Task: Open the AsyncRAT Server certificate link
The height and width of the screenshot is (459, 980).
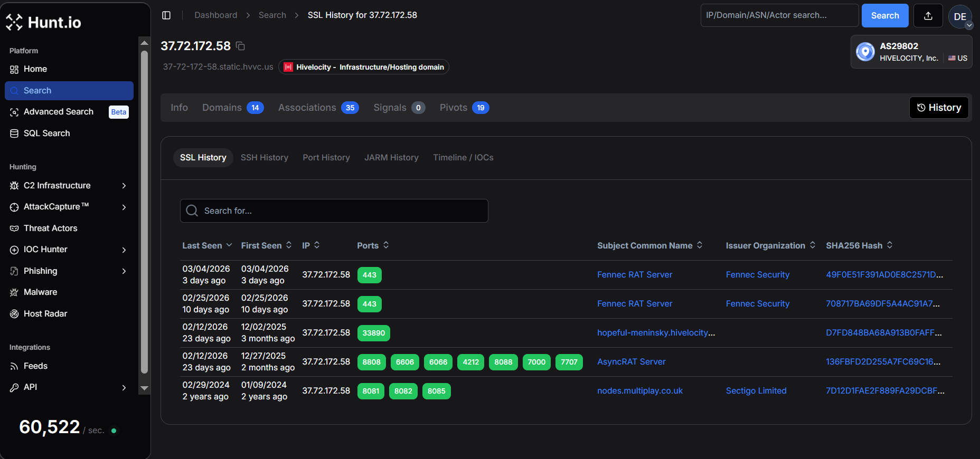Action: [631, 361]
